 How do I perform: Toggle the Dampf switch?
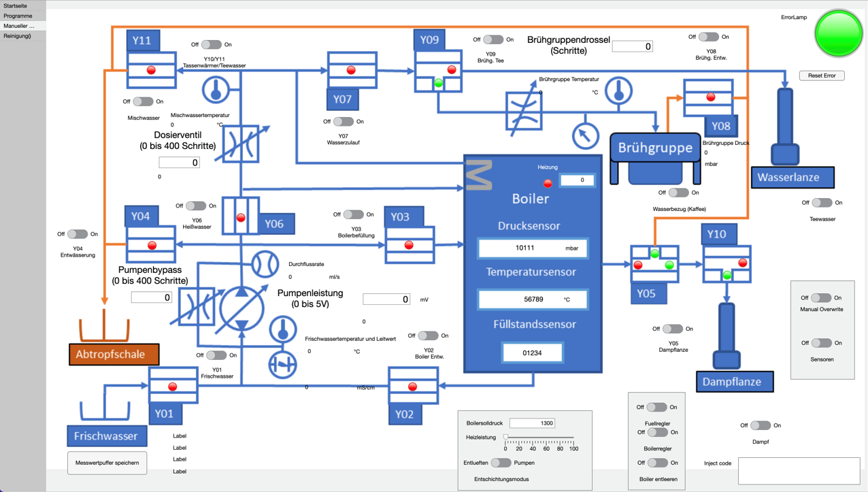tap(761, 425)
